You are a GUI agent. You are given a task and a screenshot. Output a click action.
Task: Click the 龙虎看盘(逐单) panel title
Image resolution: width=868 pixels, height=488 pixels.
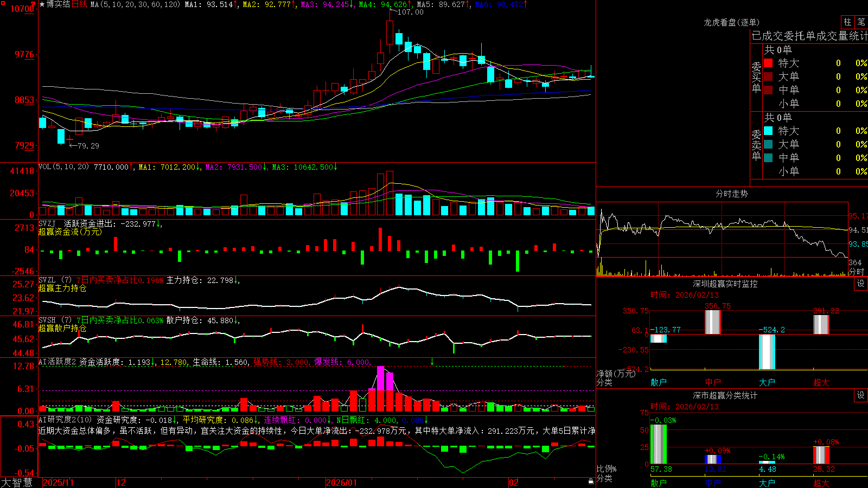click(731, 22)
